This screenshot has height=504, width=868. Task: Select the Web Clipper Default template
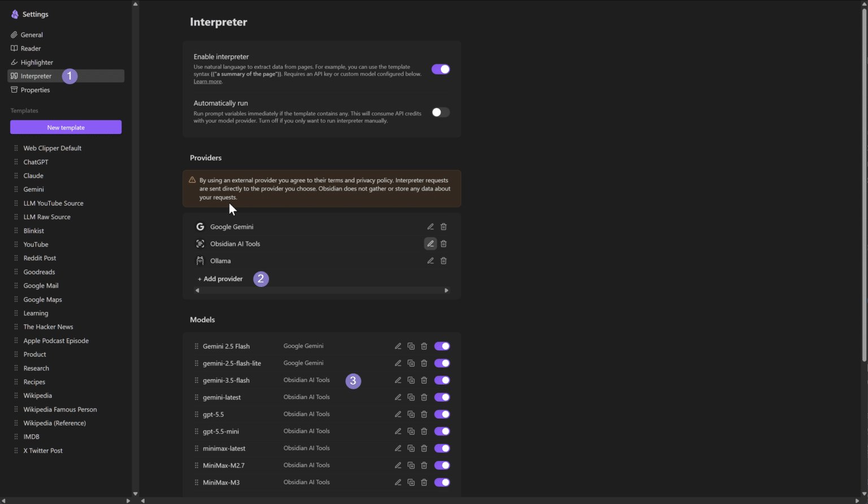52,148
